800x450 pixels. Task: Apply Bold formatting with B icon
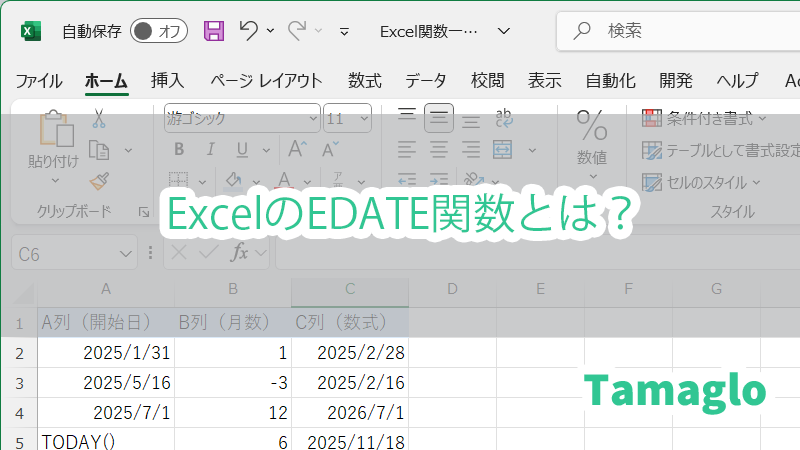tap(179, 150)
